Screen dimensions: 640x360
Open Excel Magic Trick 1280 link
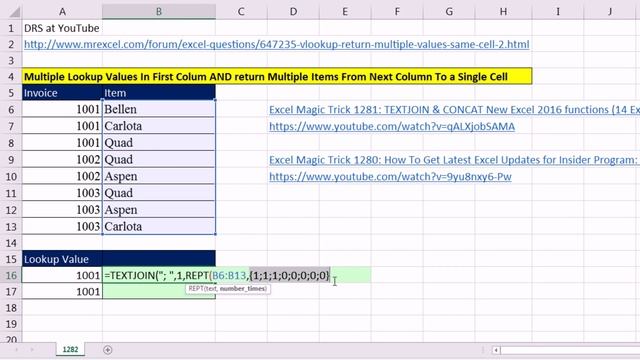(454, 160)
